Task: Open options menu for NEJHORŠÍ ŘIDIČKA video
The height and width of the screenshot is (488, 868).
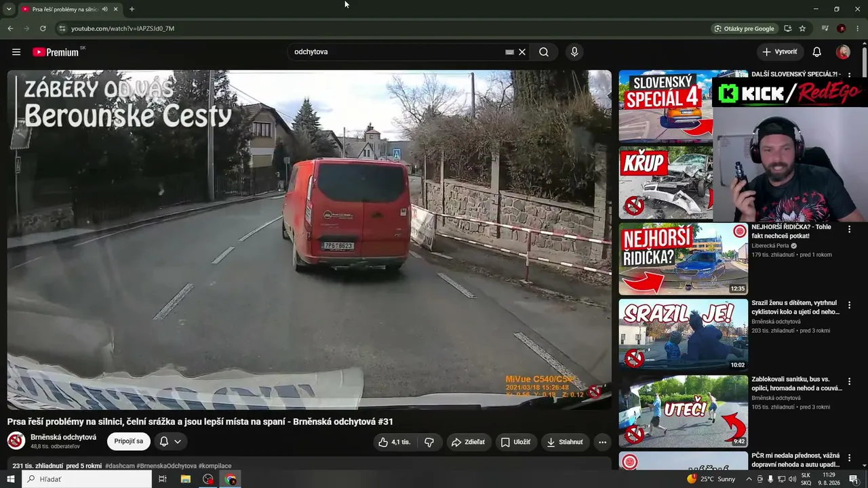Action: [x=849, y=229]
